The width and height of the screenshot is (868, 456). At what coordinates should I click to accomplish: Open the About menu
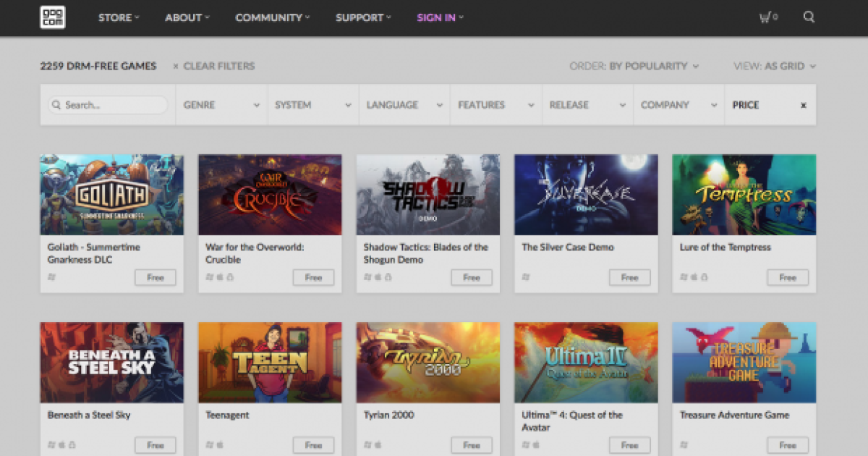[x=187, y=17]
